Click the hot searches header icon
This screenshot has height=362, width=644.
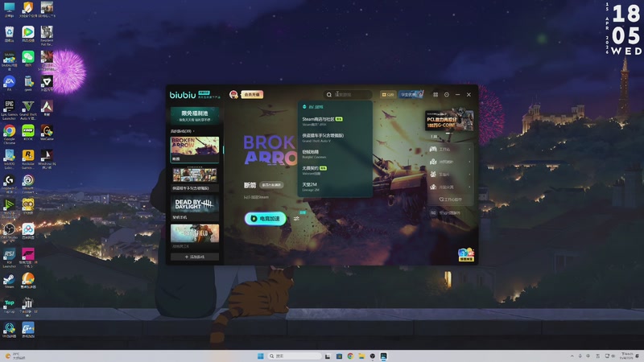tap(304, 107)
